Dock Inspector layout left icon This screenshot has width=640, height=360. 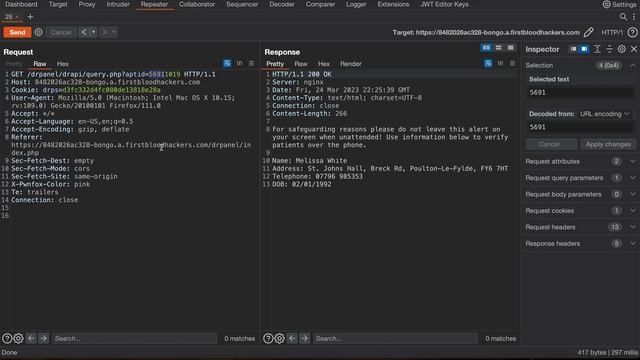[x=573, y=49]
